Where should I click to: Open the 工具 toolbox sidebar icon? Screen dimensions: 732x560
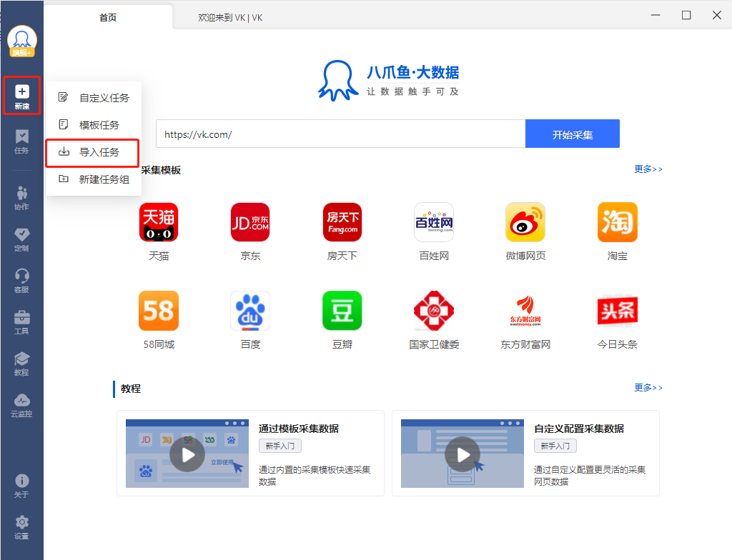click(x=22, y=322)
